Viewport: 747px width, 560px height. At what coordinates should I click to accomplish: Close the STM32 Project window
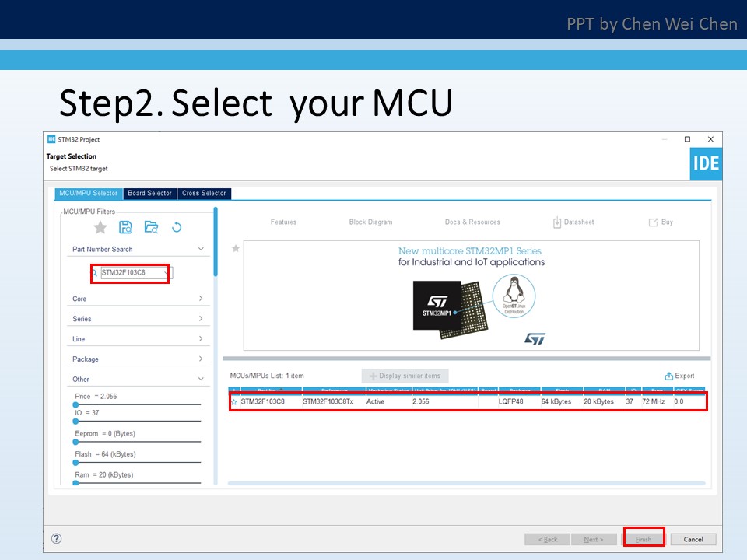(x=710, y=139)
